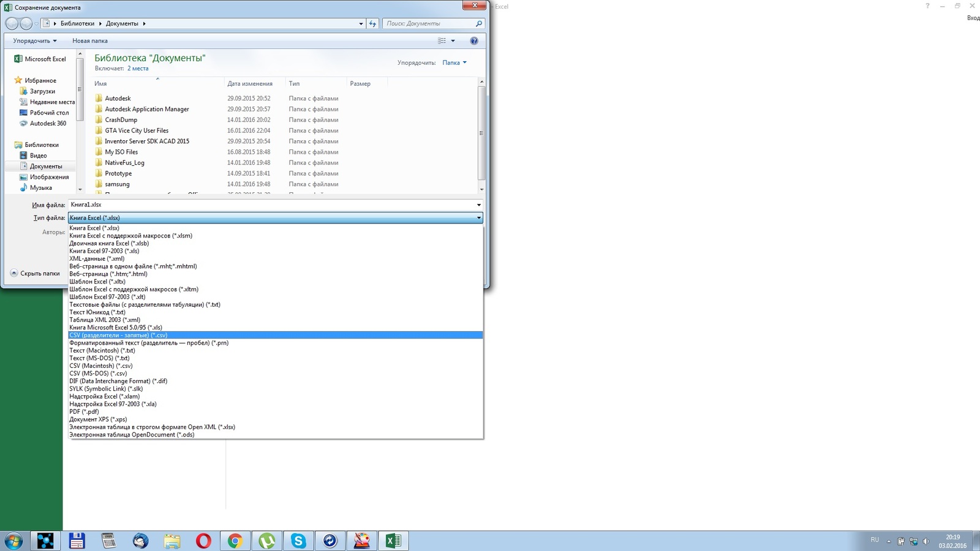This screenshot has height=551, width=980.
Task: Expand the breadcrumb arrow after Документы
Action: tap(145, 23)
